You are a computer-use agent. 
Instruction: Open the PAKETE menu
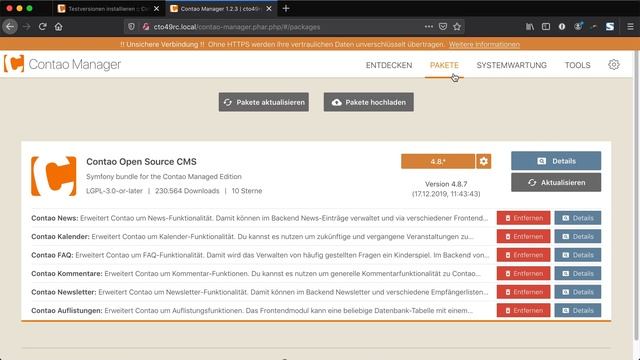[x=444, y=65]
